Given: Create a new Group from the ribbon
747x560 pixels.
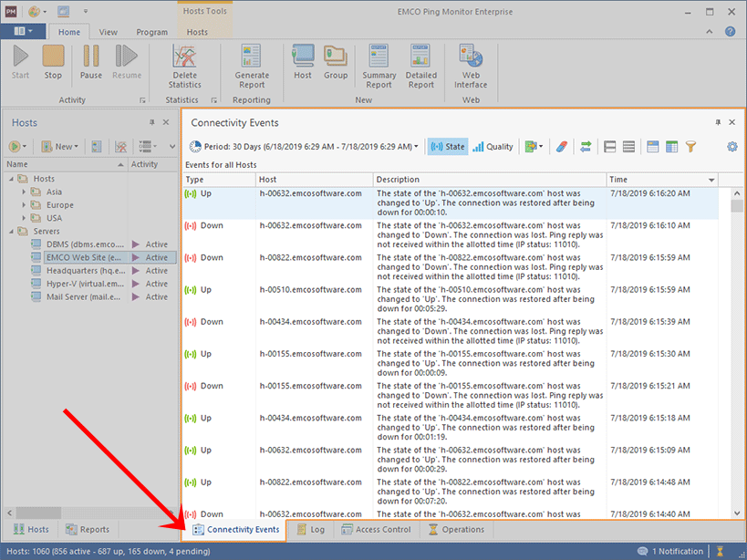Looking at the screenshot, I should (336, 62).
